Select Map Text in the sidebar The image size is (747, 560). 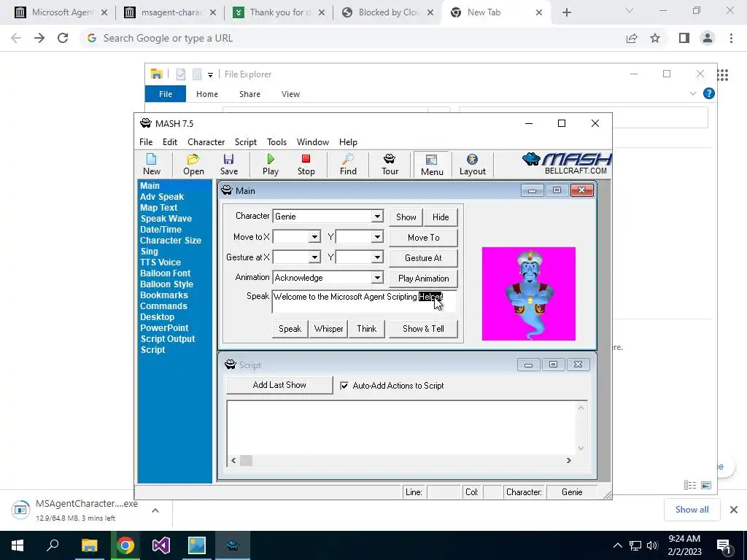[x=158, y=208]
